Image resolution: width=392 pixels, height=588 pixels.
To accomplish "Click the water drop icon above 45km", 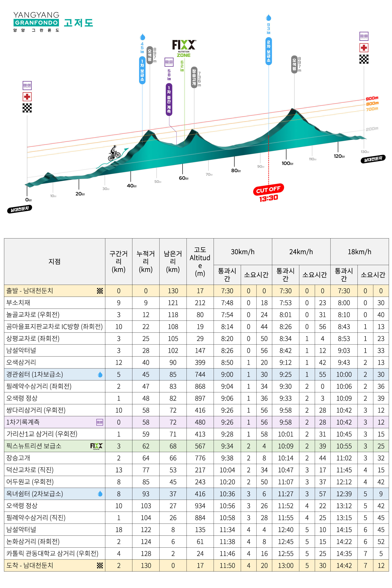I will click(143, 37).
